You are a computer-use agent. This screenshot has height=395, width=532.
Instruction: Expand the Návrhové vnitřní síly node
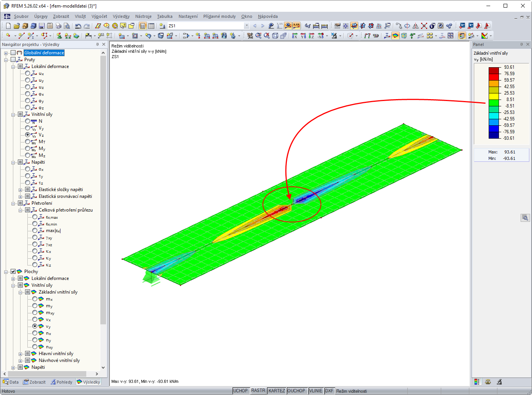tap(21, 360)
